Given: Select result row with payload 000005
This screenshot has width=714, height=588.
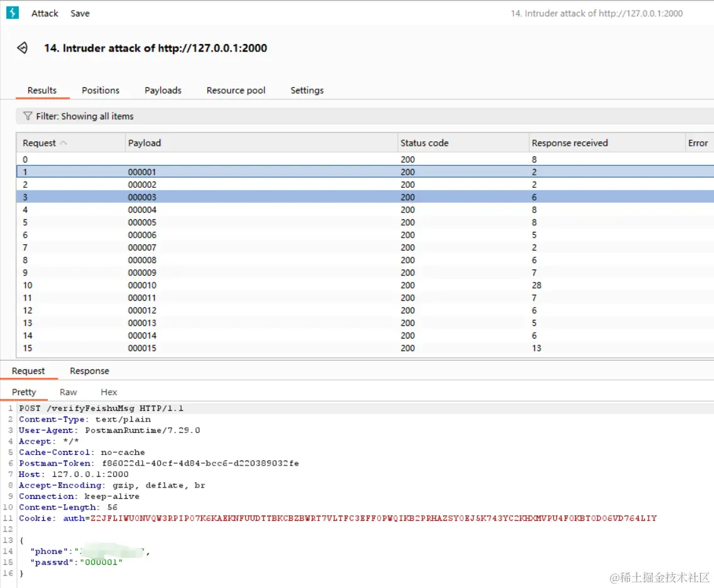Looking at the screenshot, I should 365,222.
